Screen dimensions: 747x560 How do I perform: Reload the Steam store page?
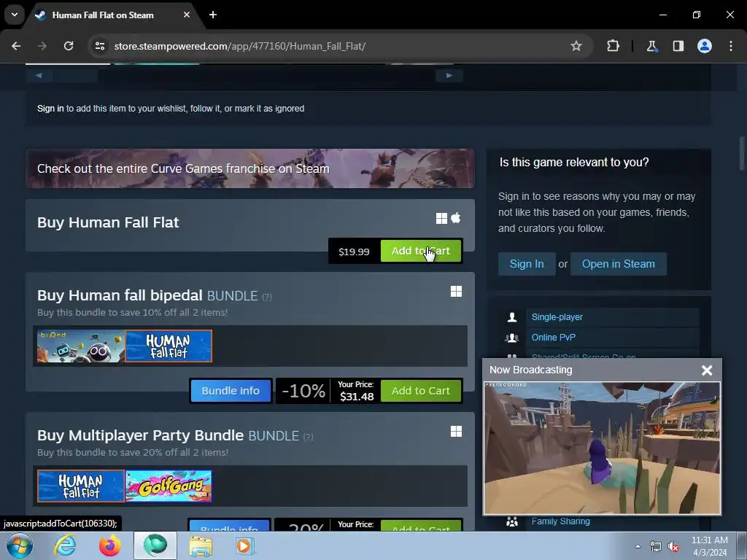(x=69, y=46)
